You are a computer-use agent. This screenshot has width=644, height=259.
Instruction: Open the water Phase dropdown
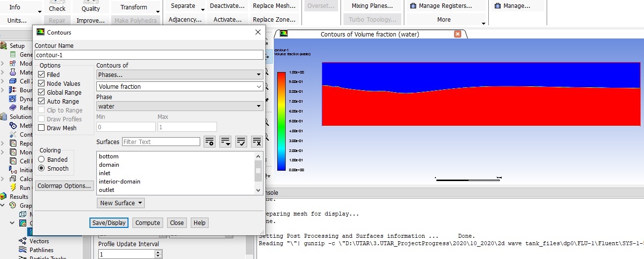(x=179, y=107)
